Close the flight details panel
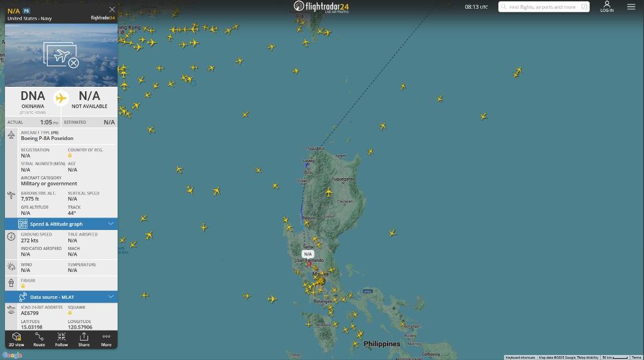 point(112,9)
